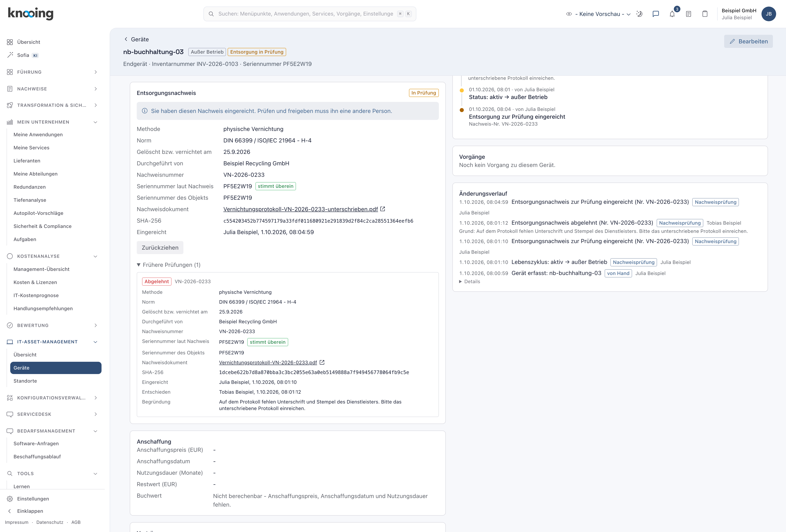Image resolution: width=786 pixels, height=532 pixels.
Task: Click the Impressum footer link
Action: tap(17, 522)
